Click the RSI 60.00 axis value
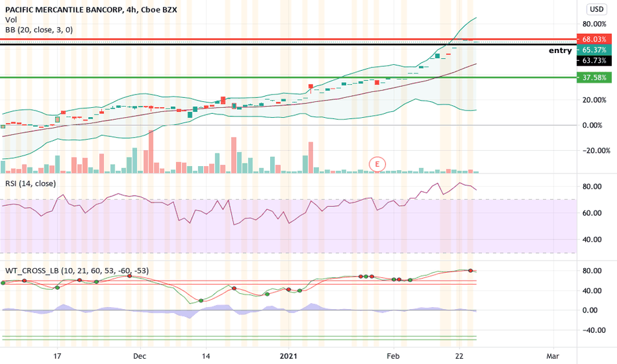Image resolution: width=617 pixels, height=364 pixels. pyautogui.click(x=593, y=213)
